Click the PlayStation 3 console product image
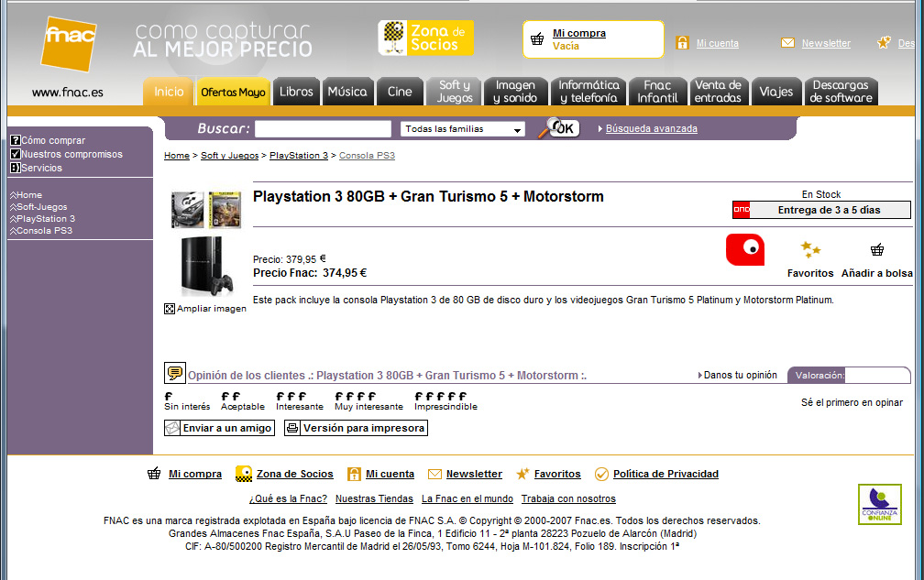Image resolution: width=924 pixels, height=580 pixels. (206, 266)
